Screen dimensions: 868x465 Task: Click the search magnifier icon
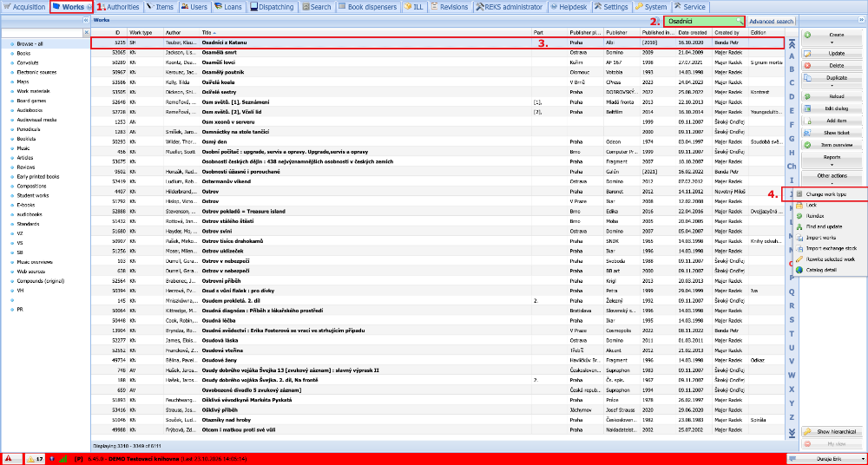739,22
